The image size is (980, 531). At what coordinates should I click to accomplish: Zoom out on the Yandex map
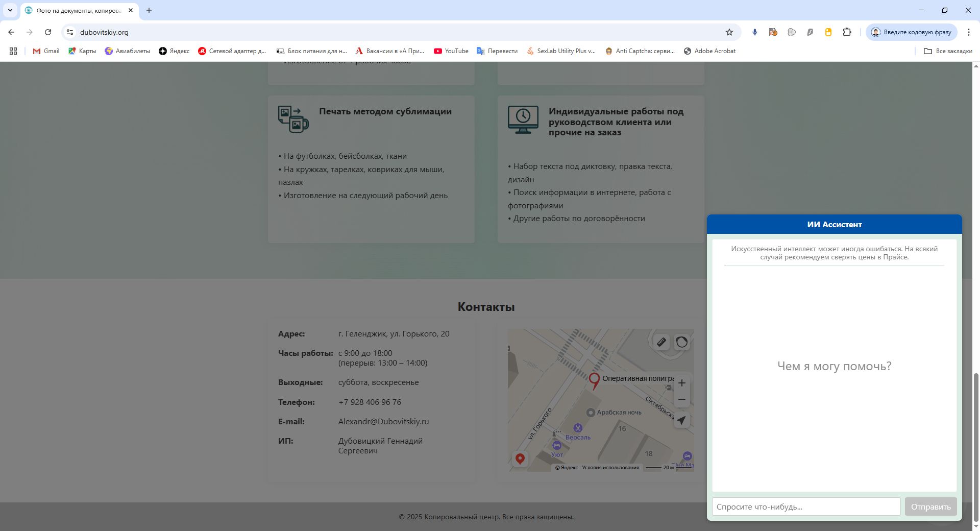[682, 399]
